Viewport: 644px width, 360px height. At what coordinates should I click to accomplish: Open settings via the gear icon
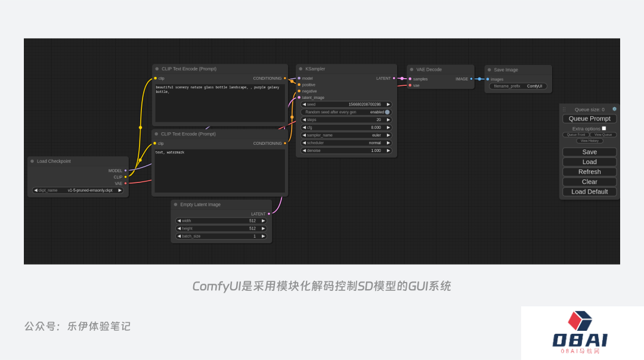614,109
